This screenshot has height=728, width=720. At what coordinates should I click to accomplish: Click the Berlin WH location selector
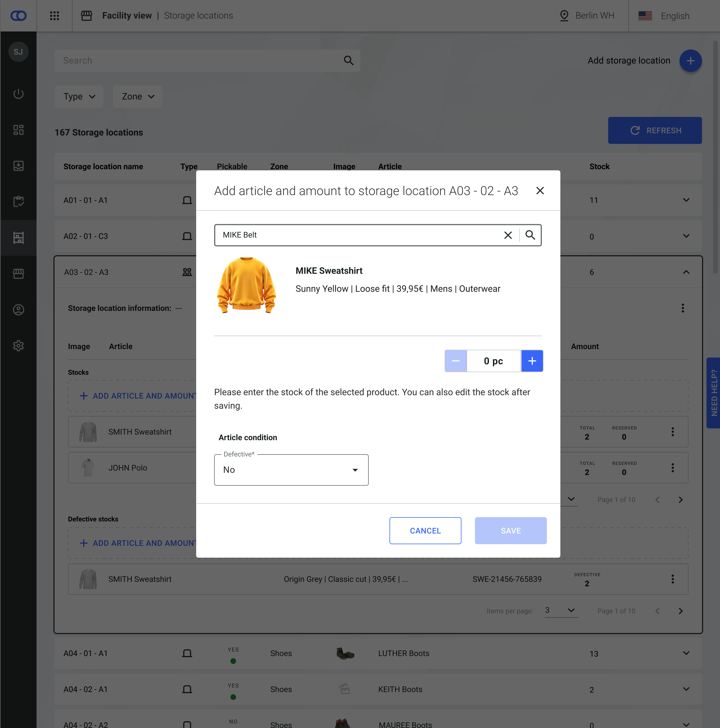coord(587,16)
